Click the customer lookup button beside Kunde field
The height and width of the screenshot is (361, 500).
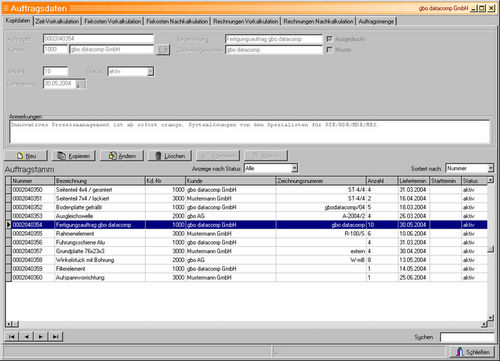coord(163,50)
